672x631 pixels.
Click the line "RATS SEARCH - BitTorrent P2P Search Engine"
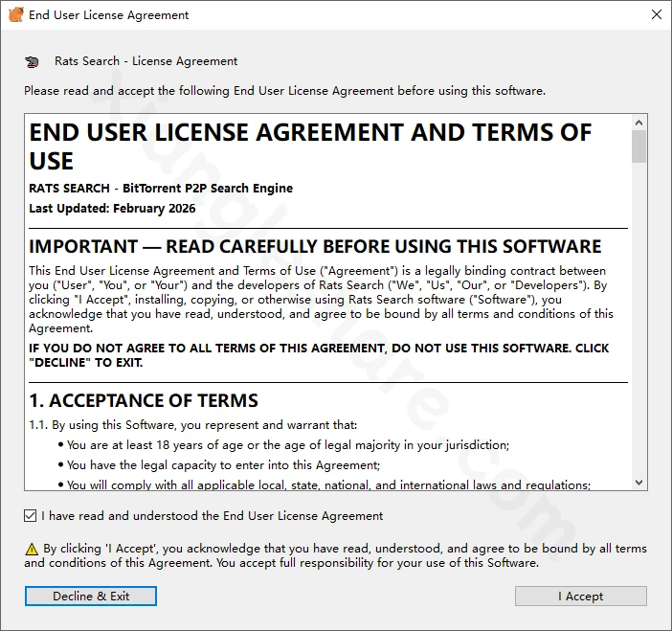[161, 189]
